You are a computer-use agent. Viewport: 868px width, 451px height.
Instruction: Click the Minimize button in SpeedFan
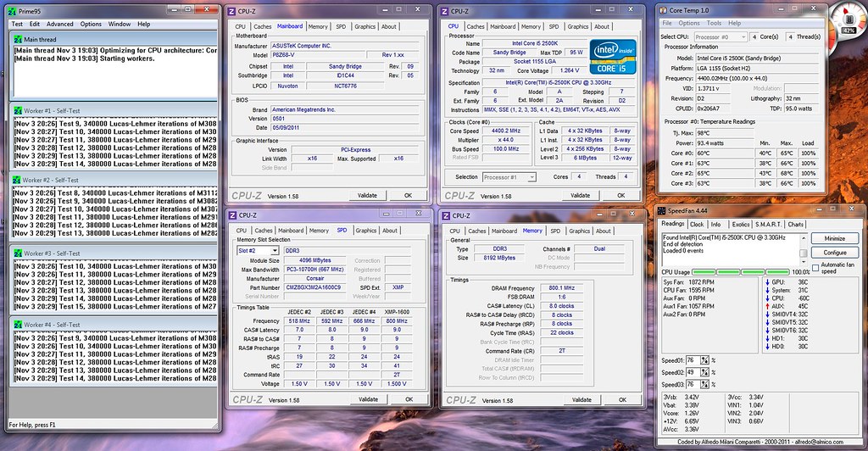[x=835, y=238]
